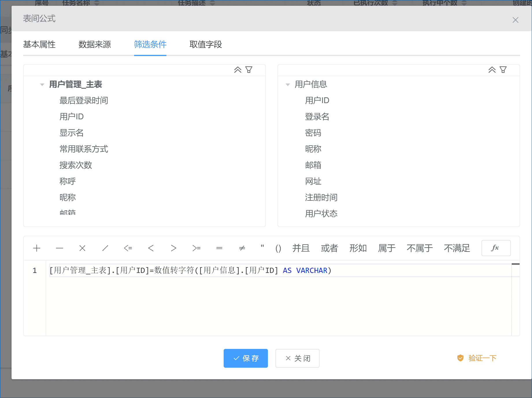Insert 并且 logical operator
The width and height of the screenshot is (532, 398).
(301, 248)
